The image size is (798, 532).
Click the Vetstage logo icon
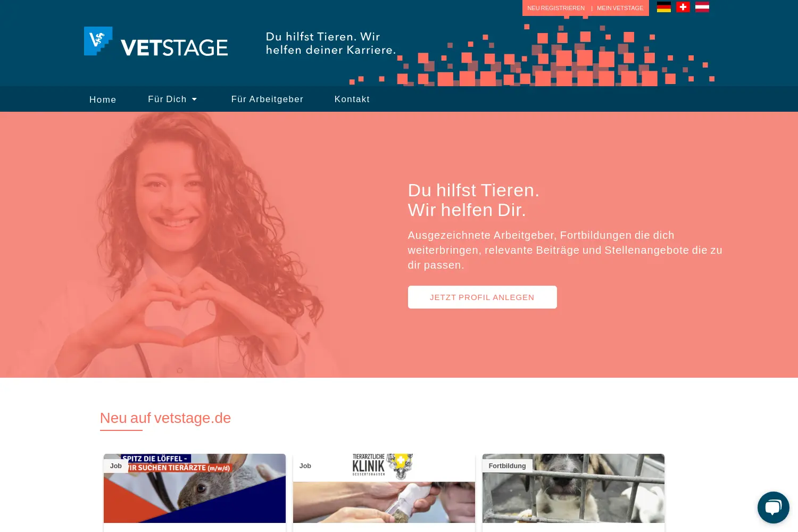[x=98, y=41]
